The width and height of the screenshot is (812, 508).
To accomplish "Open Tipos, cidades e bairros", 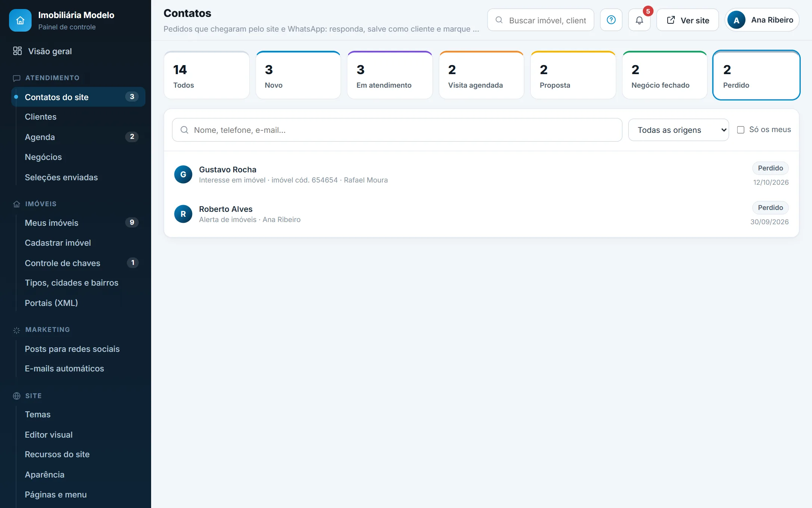I will (78, 283).
